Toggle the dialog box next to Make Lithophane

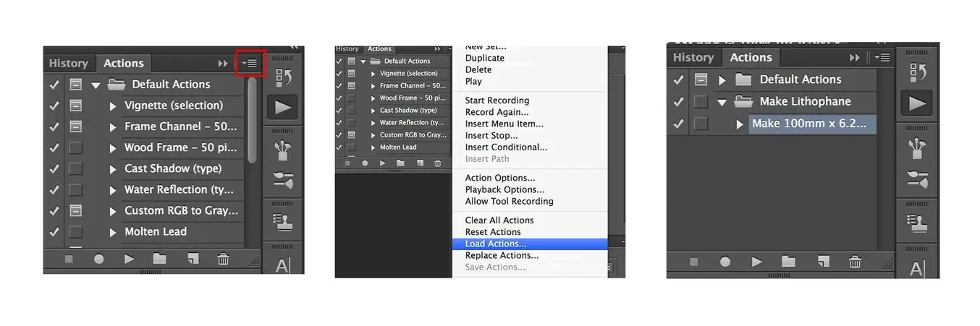(701, 102)
